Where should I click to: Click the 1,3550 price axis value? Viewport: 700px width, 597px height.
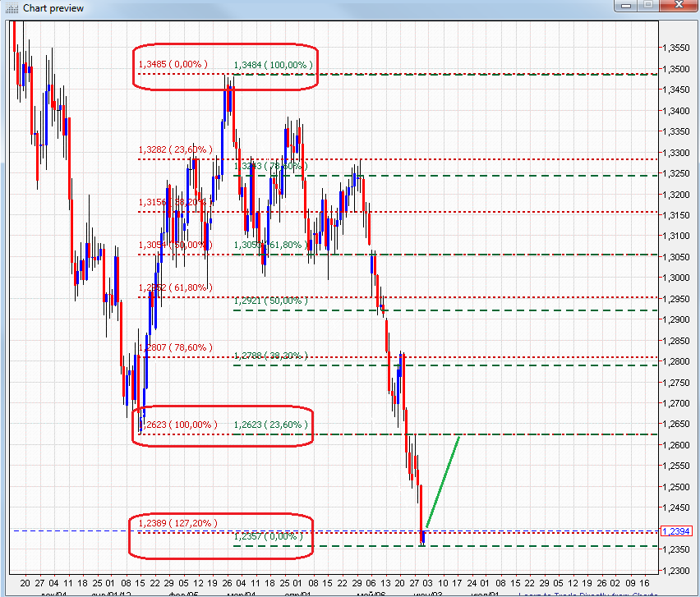676,48
